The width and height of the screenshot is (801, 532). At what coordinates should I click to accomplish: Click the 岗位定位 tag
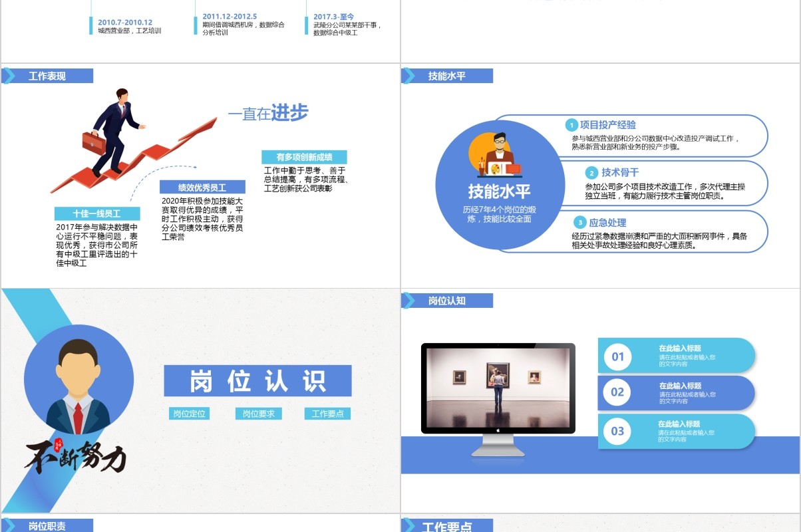[190, 414]
